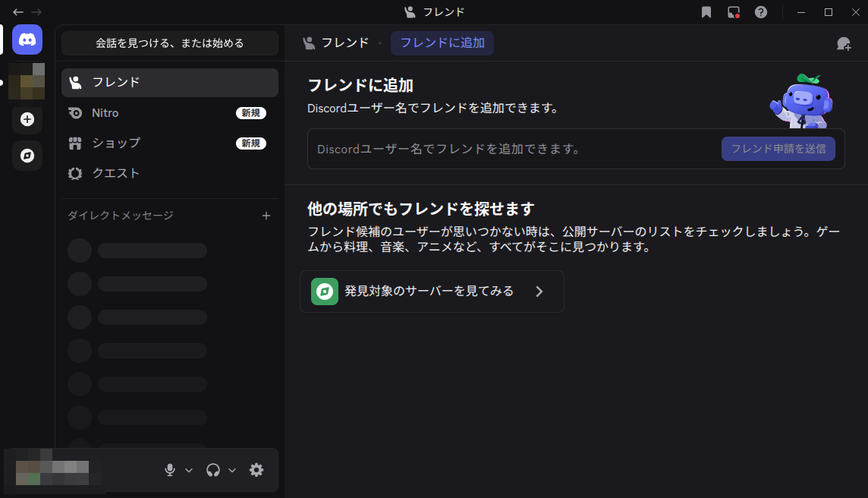Open 発見対象のサーバーを見てみる button
868x498 pixels.
click(x=432, y=292)
